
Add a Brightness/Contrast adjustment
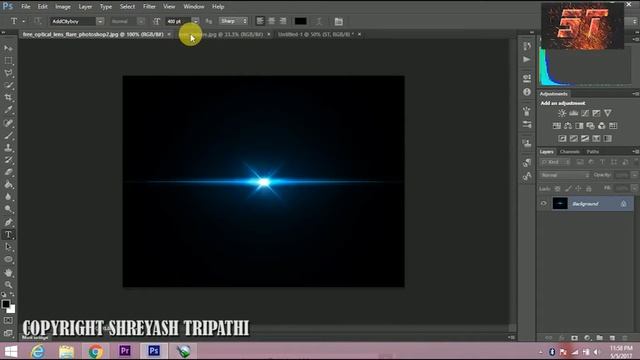tap(562, 113)
